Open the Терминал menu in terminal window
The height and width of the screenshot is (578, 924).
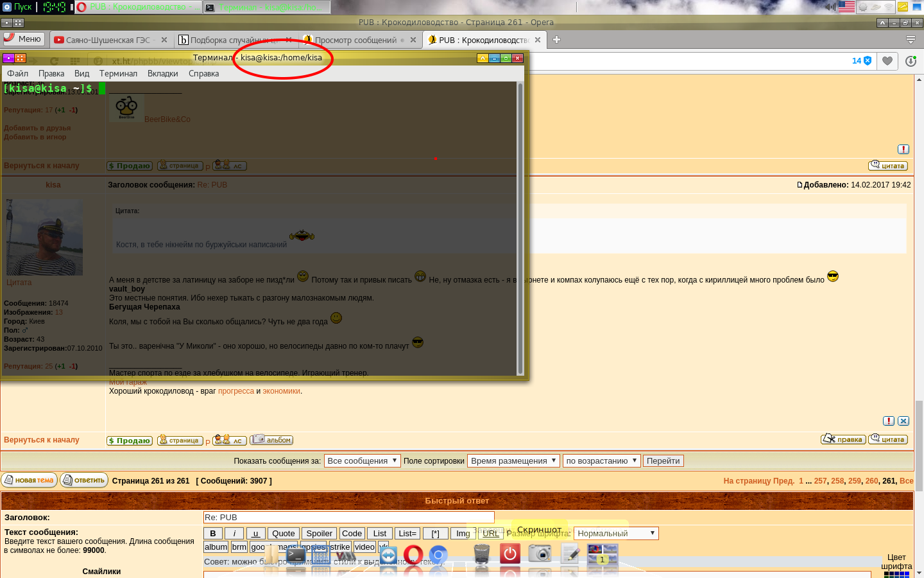click(x=118, y=73)
